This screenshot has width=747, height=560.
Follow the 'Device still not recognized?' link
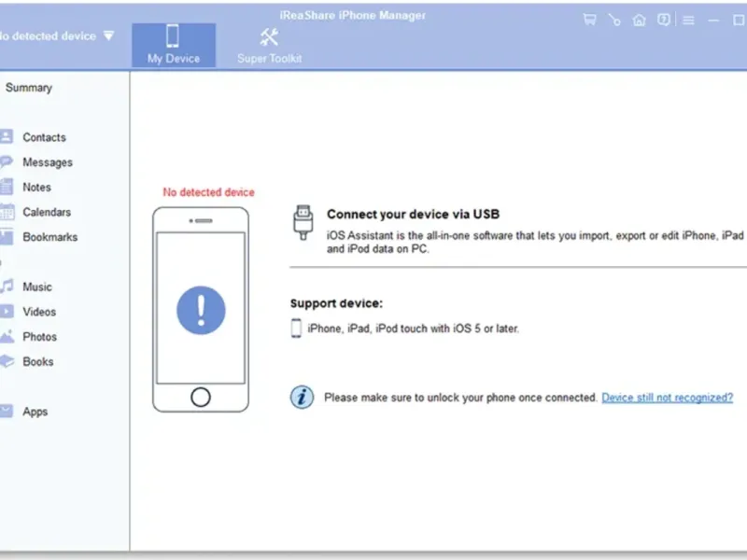[667, 398]
